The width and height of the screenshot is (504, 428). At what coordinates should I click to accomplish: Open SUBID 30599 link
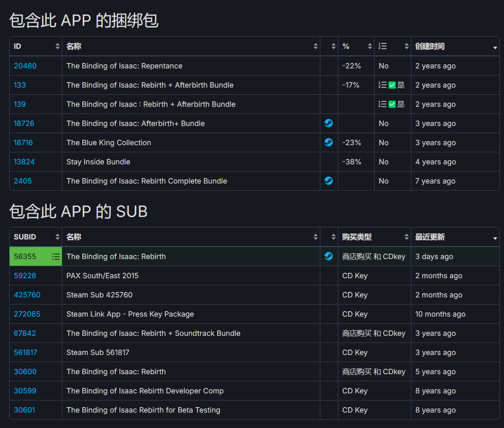pyautogui.click(x=25, y=391)
